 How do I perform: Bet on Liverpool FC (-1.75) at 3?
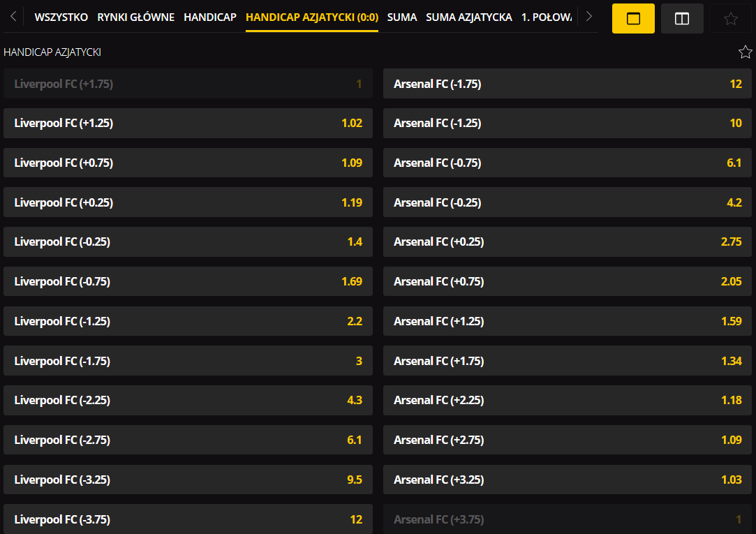pyautogui.click(x=188, y=361)
